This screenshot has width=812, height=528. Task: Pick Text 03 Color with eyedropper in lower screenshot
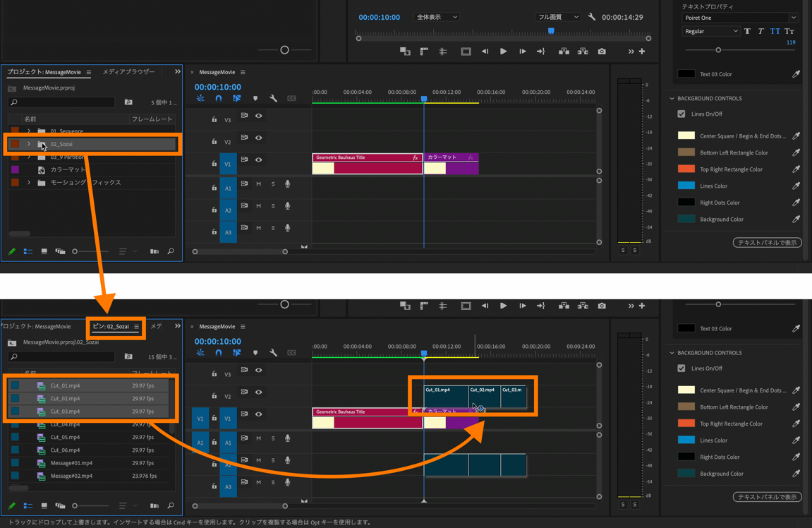(x=796, y=328)
